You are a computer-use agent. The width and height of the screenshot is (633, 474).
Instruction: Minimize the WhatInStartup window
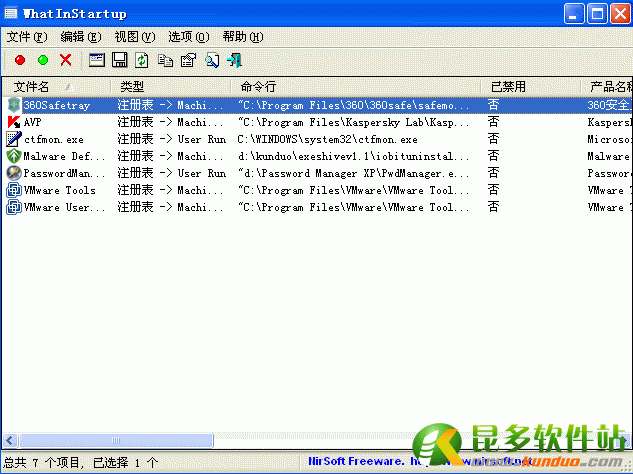[x=574, y=14]
